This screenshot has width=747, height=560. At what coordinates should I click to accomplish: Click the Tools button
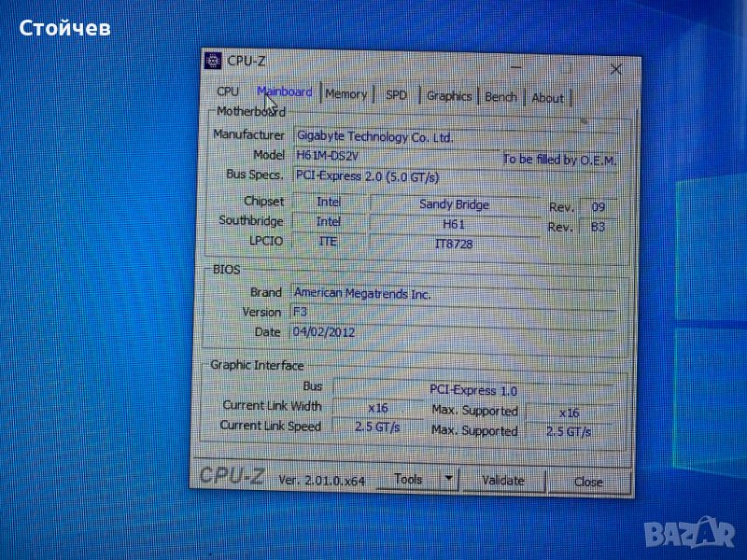pos(408,479)
